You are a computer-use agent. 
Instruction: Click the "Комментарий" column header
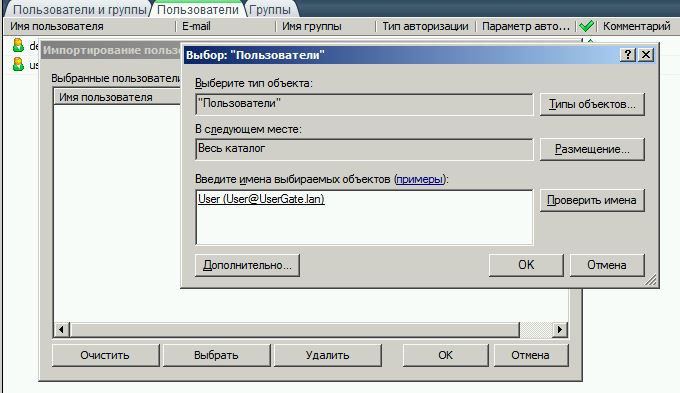click(637, 26)
